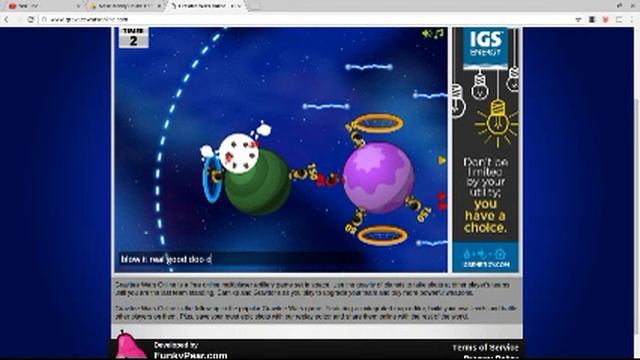This screenshot has height=360, width=640.
Task: Open the IGS Energy advertisement banner
Action: pos(485,150)
